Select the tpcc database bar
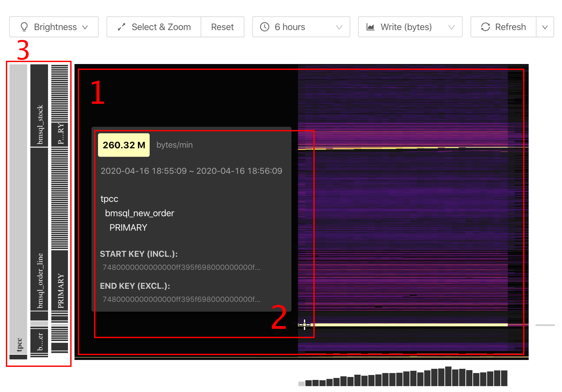Viewport: 562px width, 392px height. point(18,209)
